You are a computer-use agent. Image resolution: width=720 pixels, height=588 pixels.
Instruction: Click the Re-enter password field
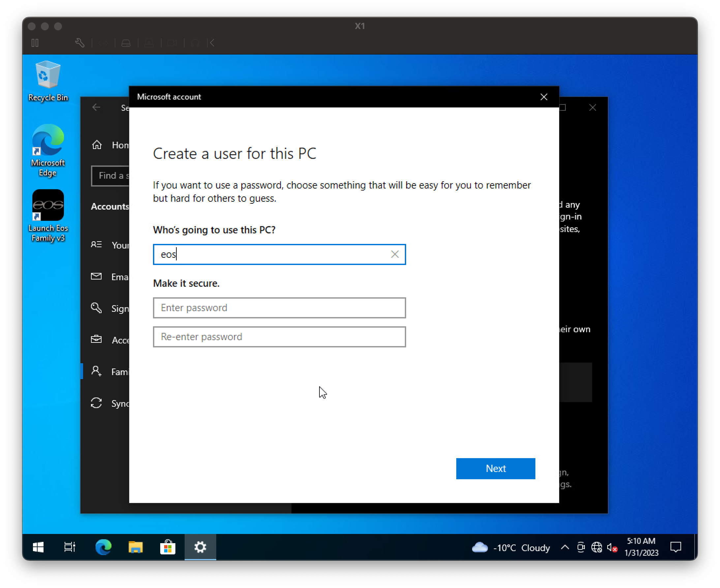click(x=279, y=336)
